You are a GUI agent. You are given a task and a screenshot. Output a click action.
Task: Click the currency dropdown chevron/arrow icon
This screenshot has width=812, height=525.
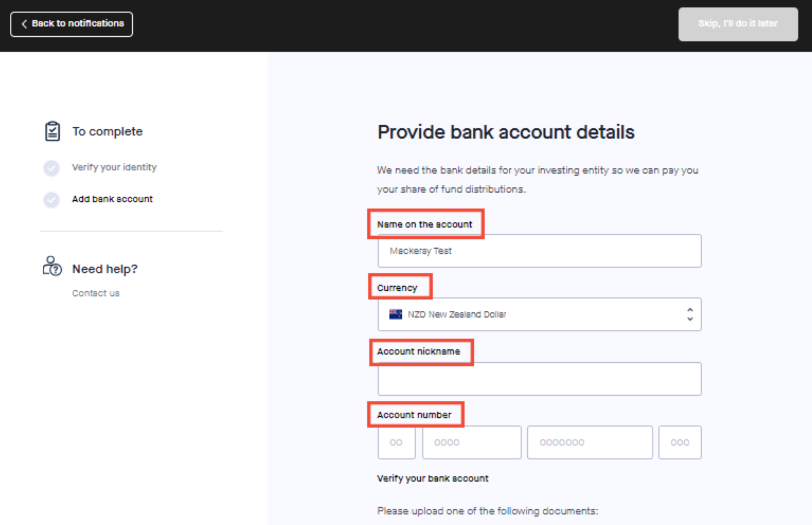point(690,313)
